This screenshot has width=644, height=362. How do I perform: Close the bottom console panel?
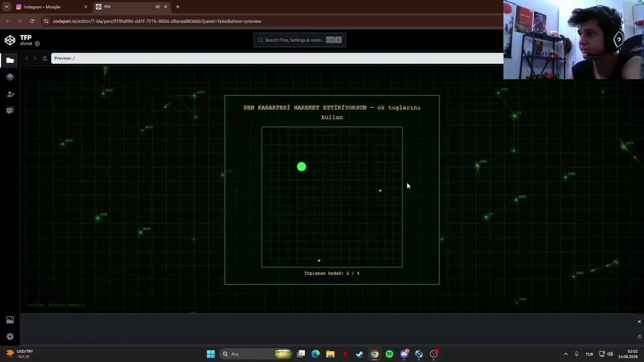tap(639, 322)
